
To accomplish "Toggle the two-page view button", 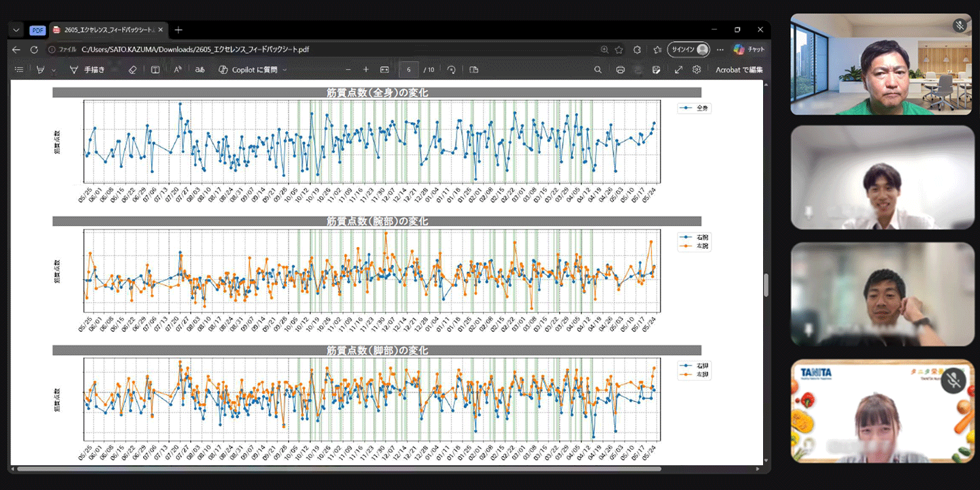I will click(x=474, y=69).
